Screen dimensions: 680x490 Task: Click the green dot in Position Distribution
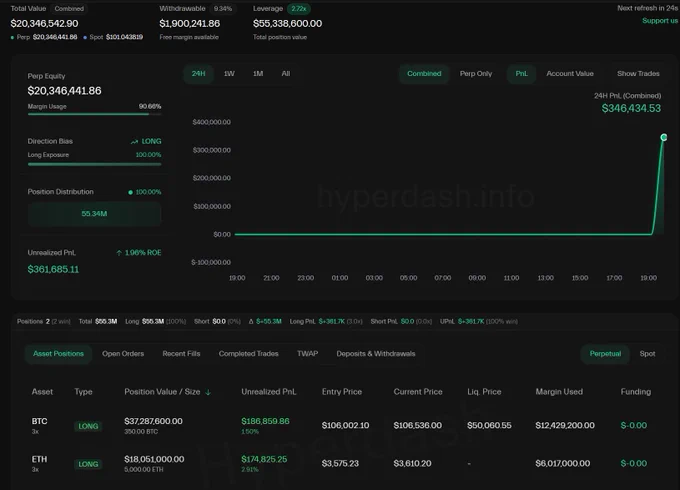click(130, 192)
